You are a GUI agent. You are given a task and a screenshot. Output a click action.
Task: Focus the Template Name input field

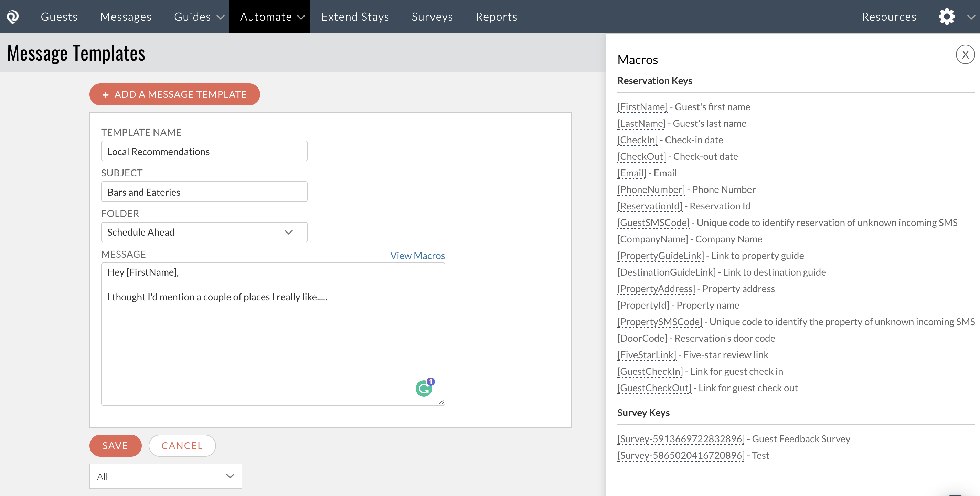[x=204, y=151]
